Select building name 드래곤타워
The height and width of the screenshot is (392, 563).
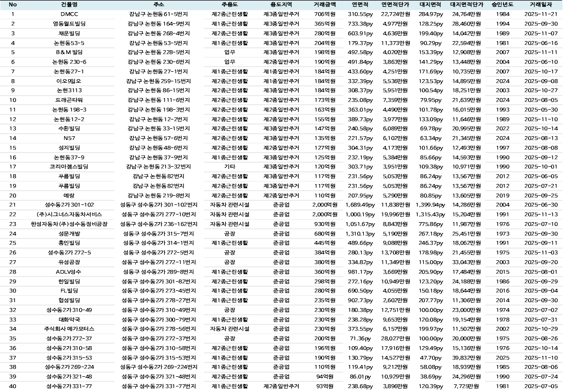[69, 100]
